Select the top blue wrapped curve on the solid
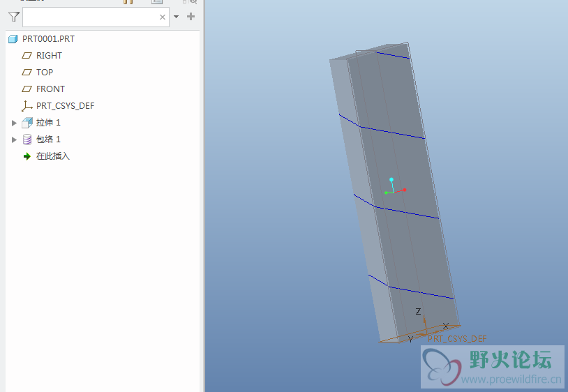568x392 pixels. (393, 55)
